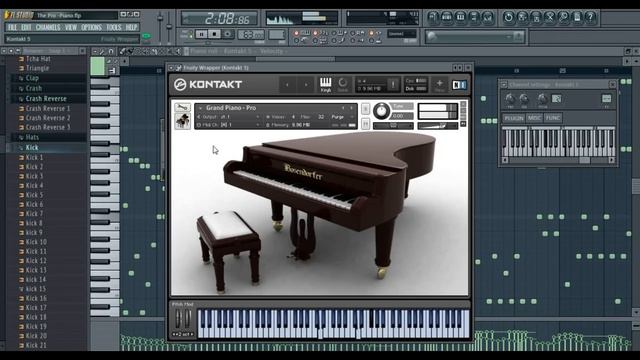Open the TOOLS menu

114,27
